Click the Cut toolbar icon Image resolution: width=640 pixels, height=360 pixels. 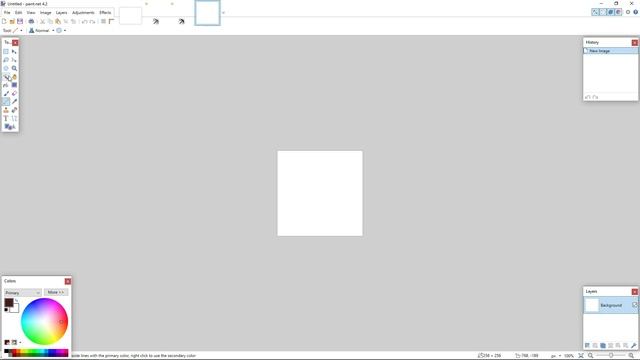point(42,21)
